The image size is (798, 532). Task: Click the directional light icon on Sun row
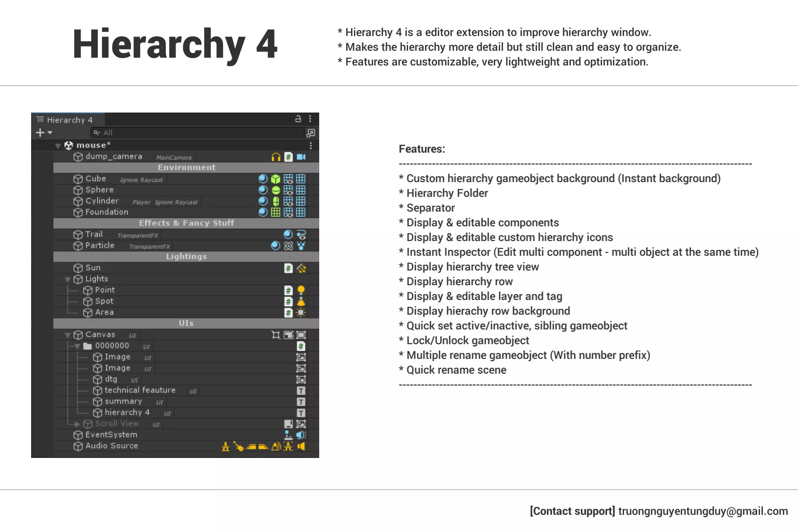(301, 268)
